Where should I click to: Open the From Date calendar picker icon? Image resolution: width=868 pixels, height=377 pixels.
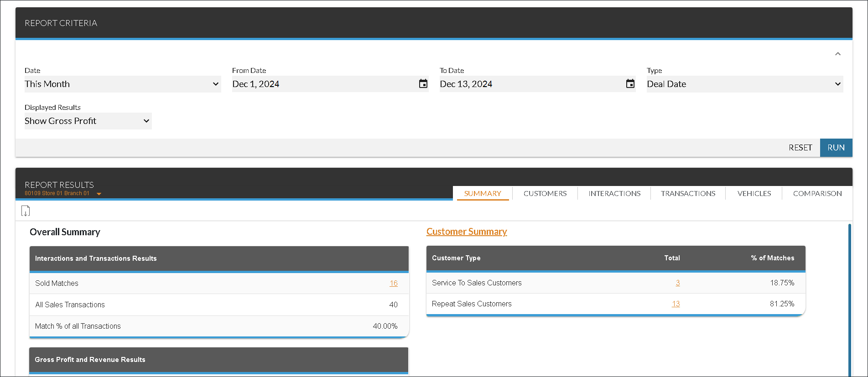[x=423, y=84]
